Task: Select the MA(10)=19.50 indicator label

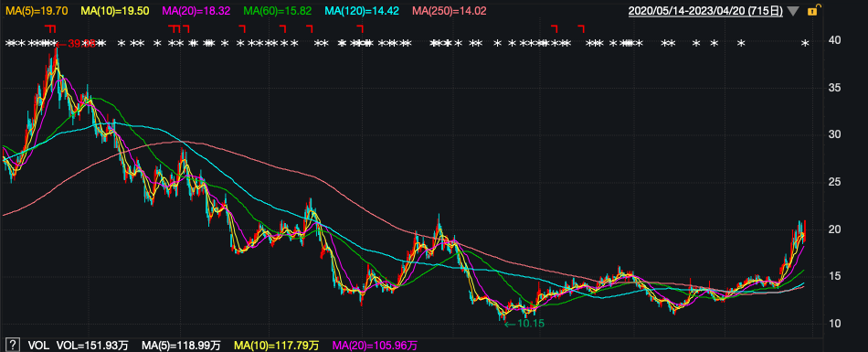Action: pos(115,11)
